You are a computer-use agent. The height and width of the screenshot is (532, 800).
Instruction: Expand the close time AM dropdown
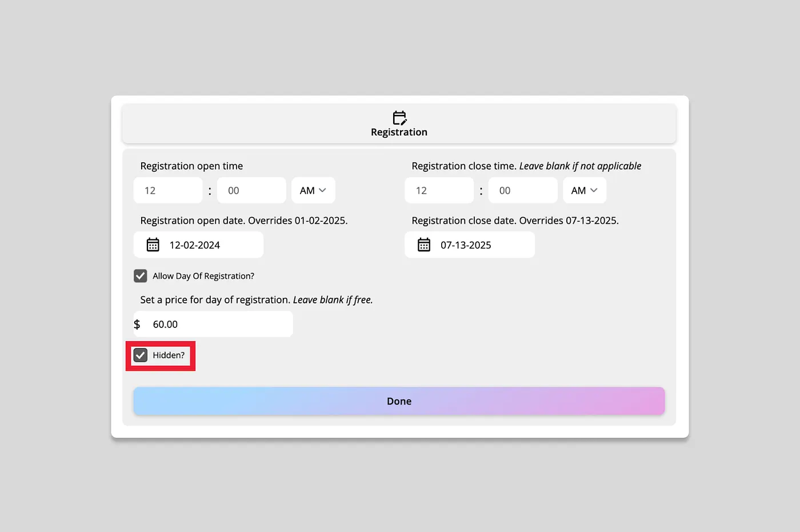(585, 190)
